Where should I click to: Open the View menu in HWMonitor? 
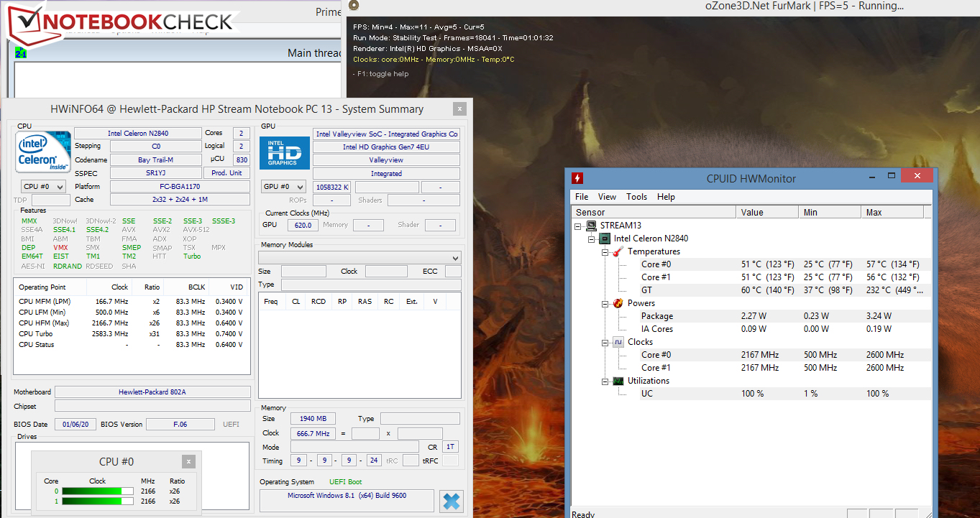tap(607, 197)
